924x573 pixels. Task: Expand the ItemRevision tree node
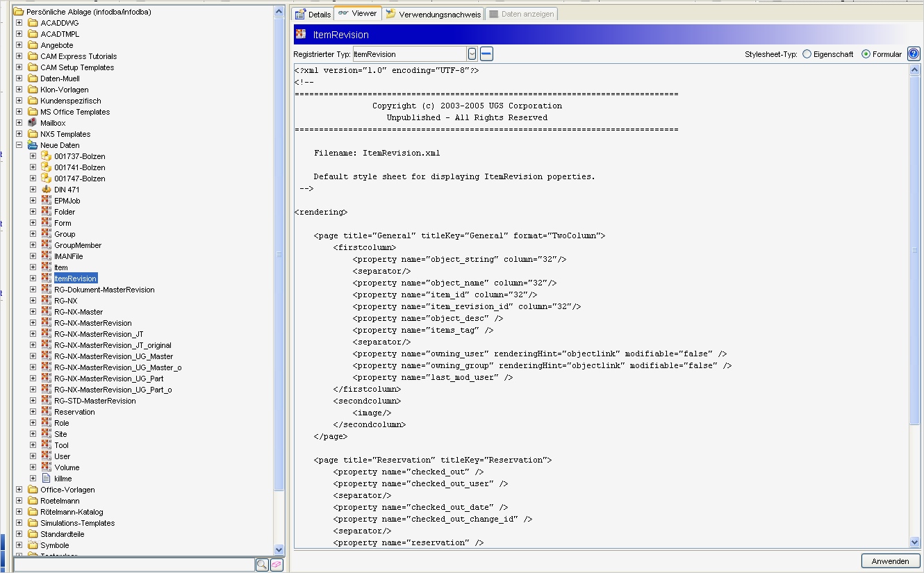point(33,279)
